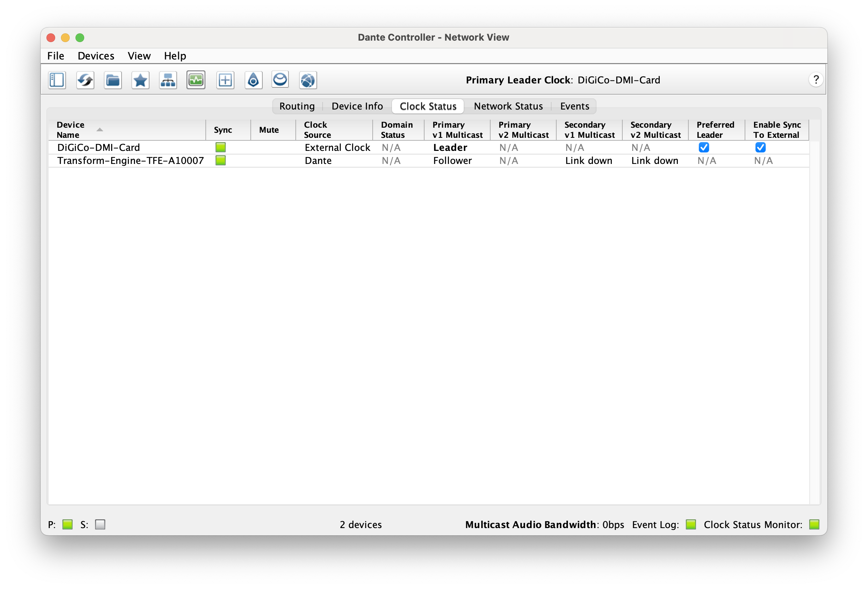Click the Preferred Leader column header
The height and width of the screenshot is (589, 868).
(717, 130)
